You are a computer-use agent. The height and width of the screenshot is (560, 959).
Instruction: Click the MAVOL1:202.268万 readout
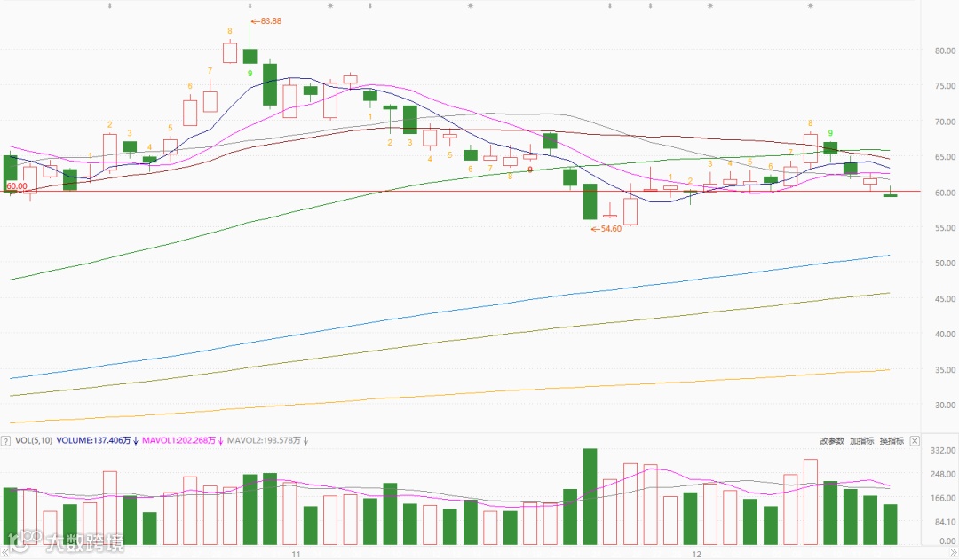179,440
